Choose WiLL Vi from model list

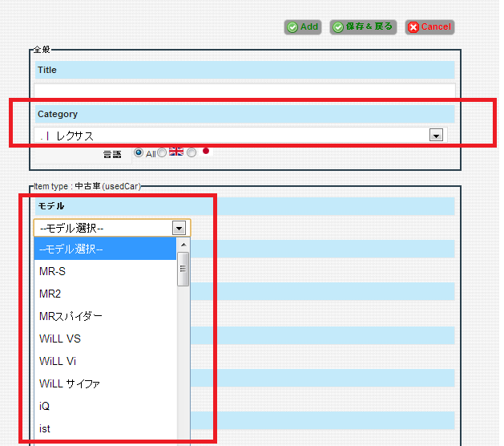(x=105, y=361)
